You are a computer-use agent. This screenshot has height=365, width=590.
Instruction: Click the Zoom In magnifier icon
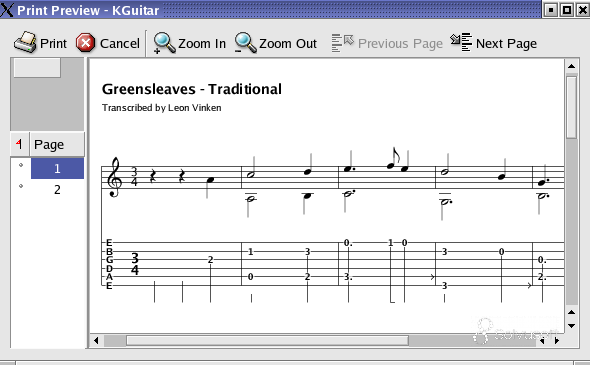(x=164, y=43)
